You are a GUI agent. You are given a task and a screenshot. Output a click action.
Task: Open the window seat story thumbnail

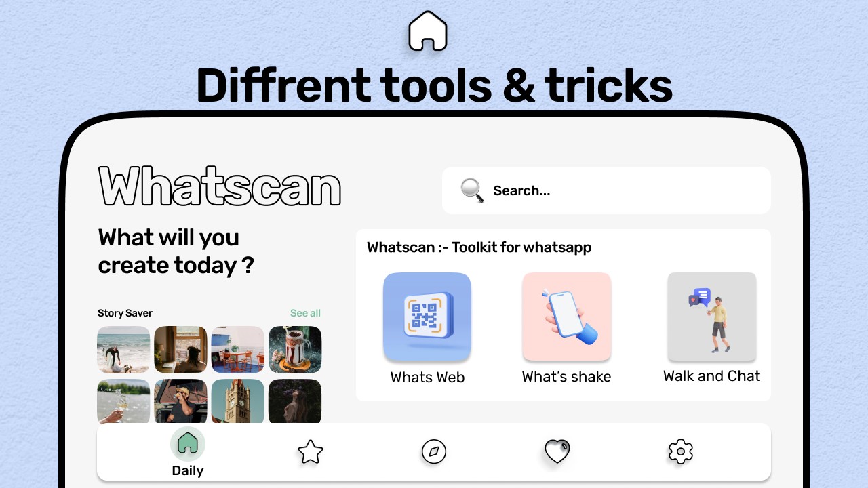(180, 350)
